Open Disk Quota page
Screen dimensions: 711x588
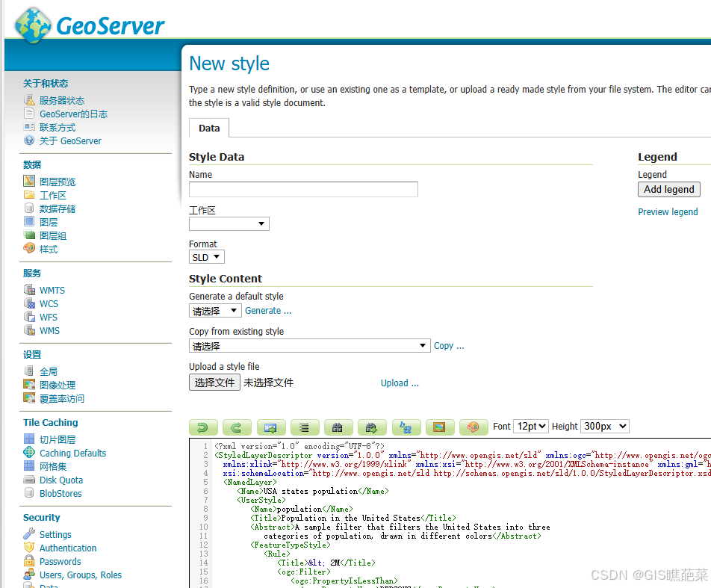point(61,480)
